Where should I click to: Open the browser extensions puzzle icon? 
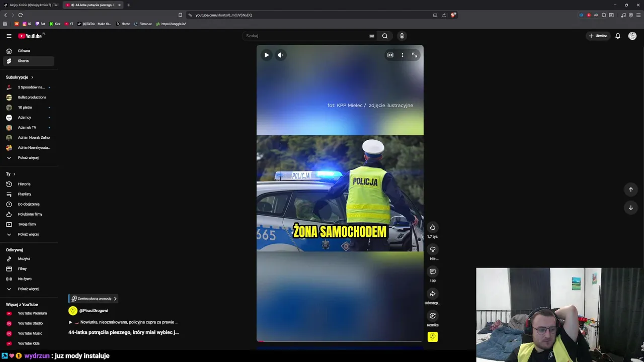tap(604, 15)
